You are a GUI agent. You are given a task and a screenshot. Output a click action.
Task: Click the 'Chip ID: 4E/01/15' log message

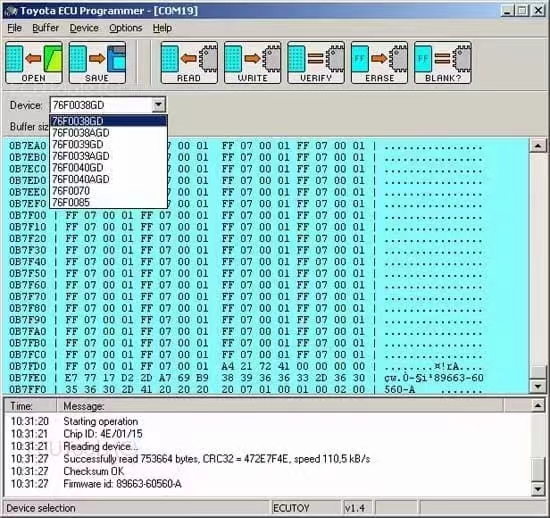click(103, 434)
